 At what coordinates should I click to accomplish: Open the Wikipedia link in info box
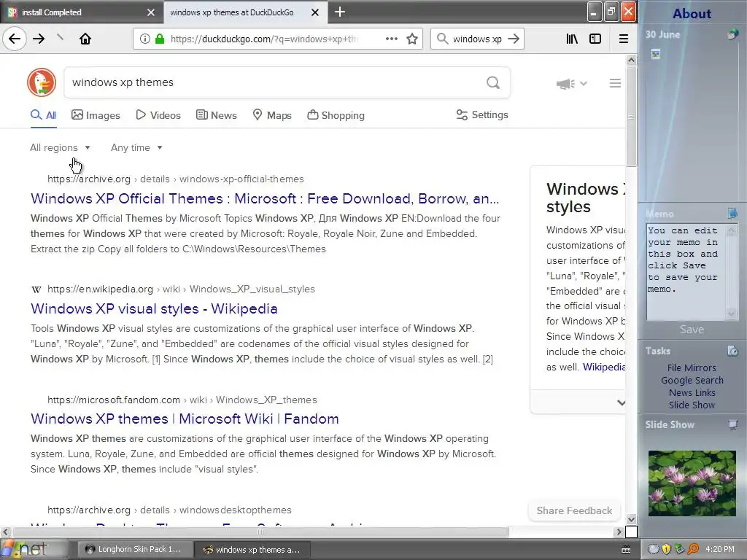tap(603, 367)
